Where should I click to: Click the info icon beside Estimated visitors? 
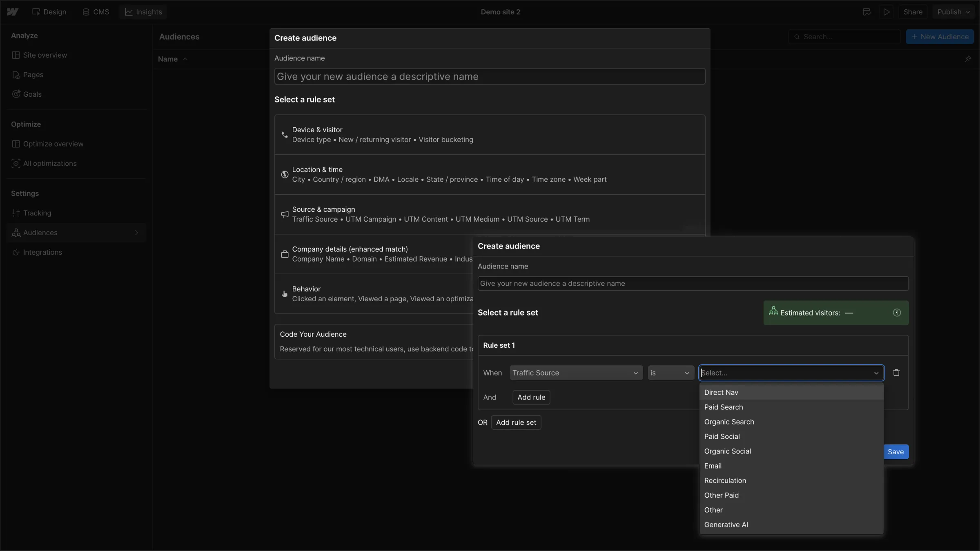[x=897, y=313]
